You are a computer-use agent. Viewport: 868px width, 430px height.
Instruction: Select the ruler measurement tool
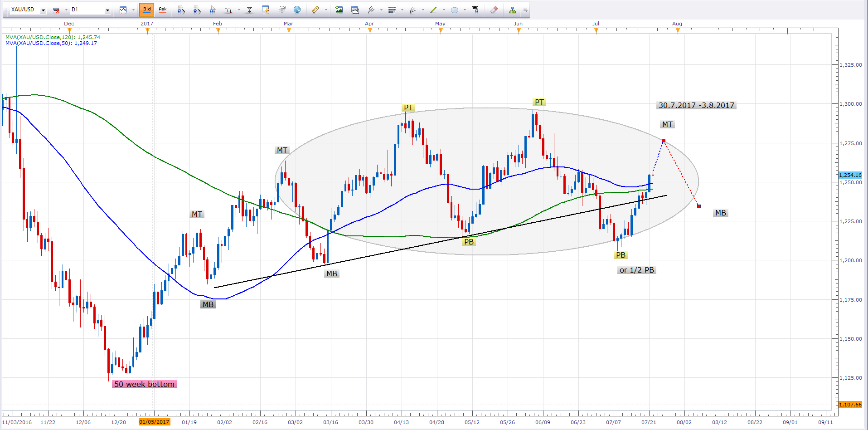(315, 10)
